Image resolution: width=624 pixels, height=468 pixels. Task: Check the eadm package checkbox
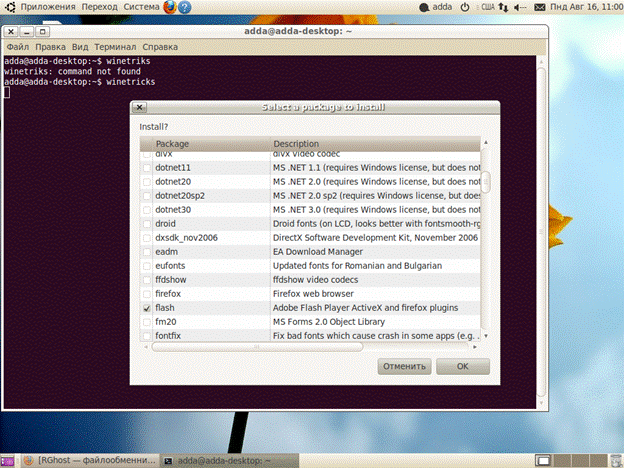pyautogui.click(x=147, y=252)
